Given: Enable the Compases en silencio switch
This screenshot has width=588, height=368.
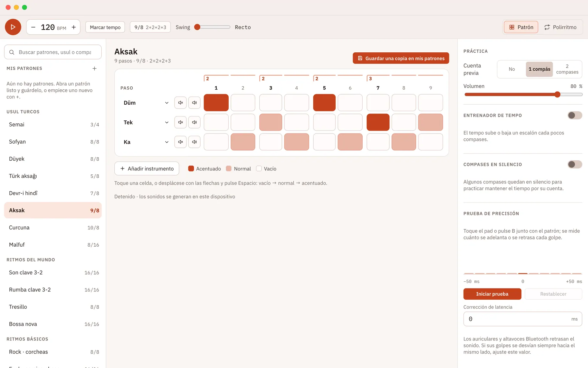Looking at the screenshot, I should 575,164.
